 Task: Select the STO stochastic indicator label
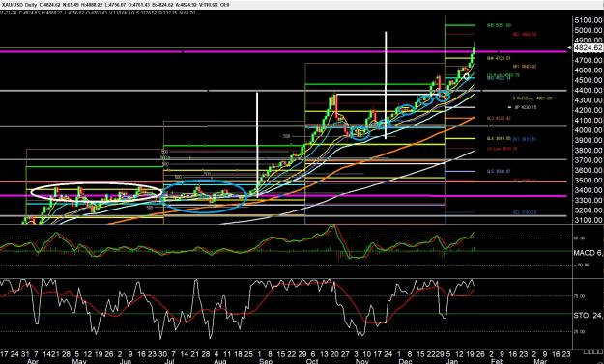tap(588, 315)
